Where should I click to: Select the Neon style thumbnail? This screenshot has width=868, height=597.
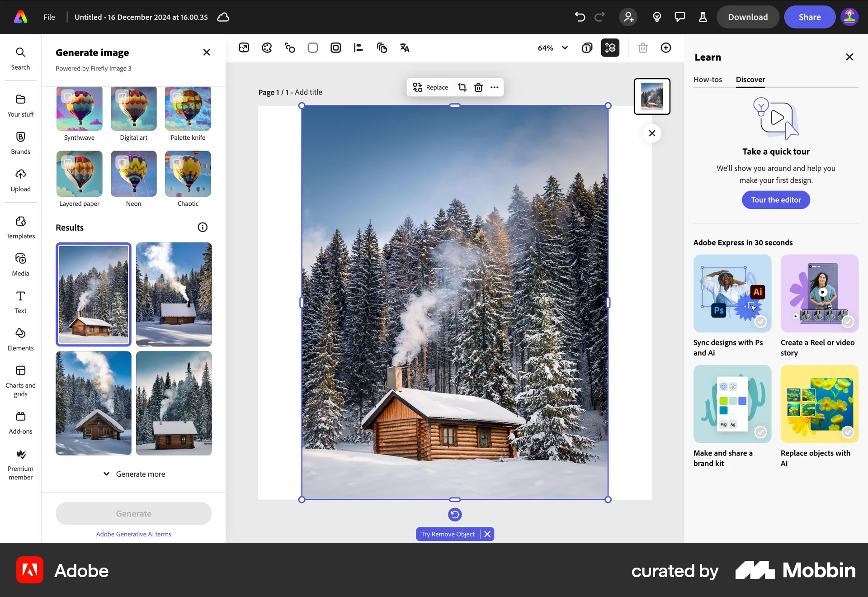(x=133, y=174)
